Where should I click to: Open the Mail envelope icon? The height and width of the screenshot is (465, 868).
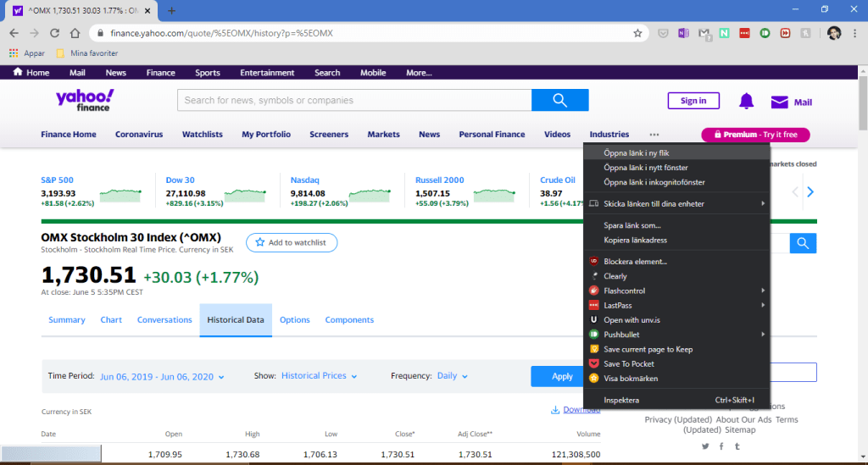(x=779, y=102)
